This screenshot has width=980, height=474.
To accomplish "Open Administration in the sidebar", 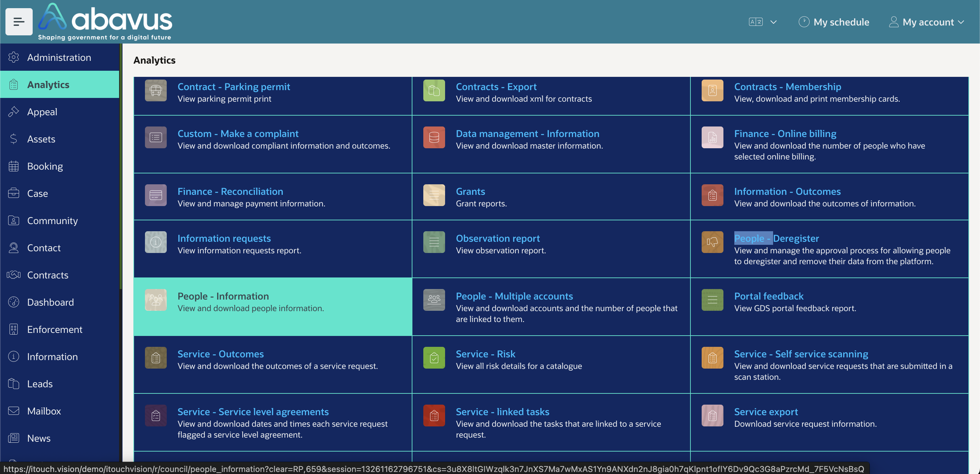I will coord(60,57).
